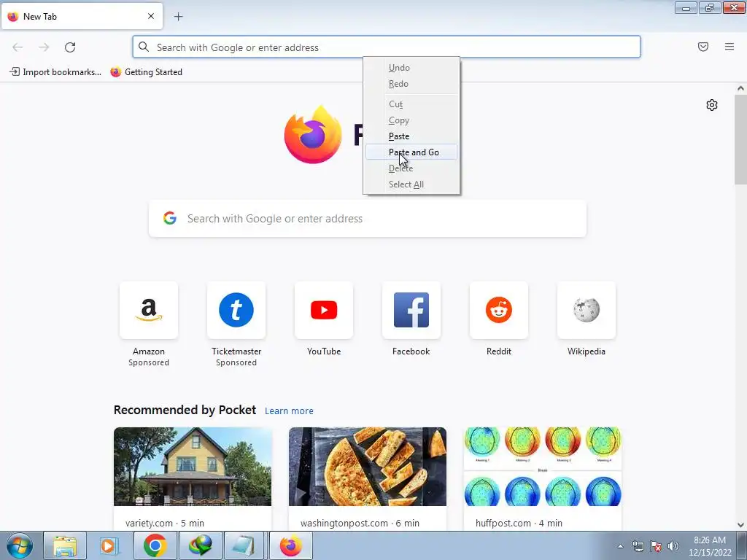Click into the address bar field
Viewport: 747px width, 560px height.
387,47
